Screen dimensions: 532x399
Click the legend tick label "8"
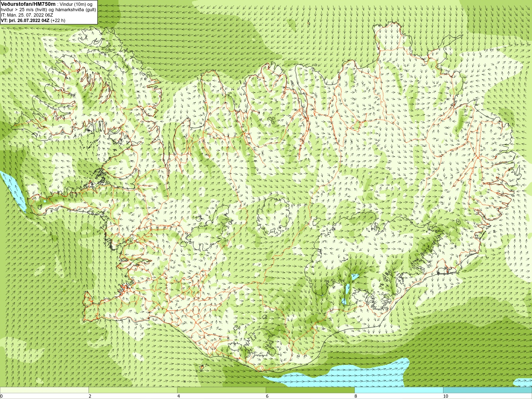pyautogui.click(x=355, y=396)
